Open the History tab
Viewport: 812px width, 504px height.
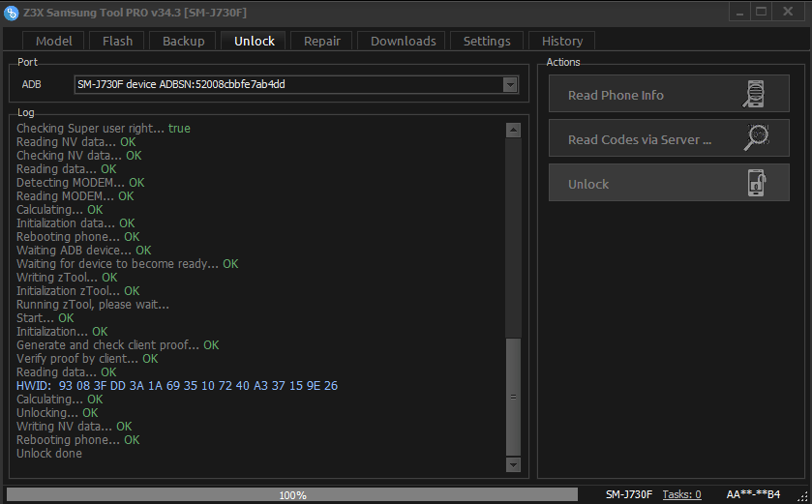tap(562, 41)
